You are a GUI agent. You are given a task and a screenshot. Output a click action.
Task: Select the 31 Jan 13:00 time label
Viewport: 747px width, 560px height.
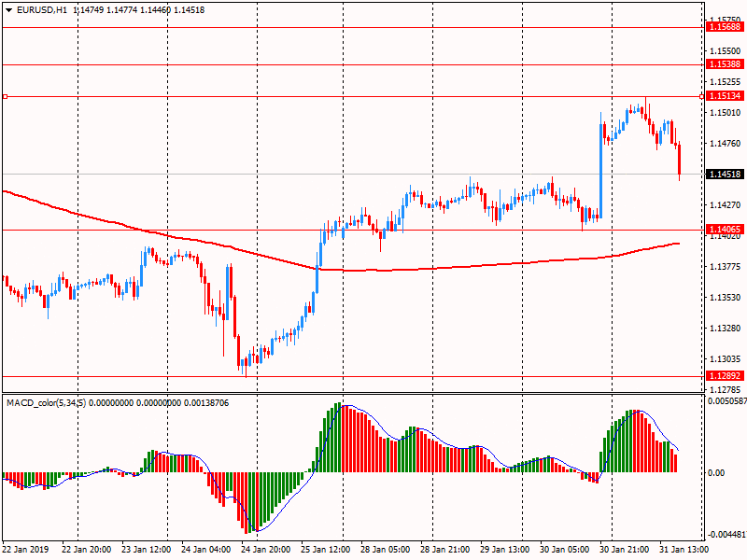point(684,549)
